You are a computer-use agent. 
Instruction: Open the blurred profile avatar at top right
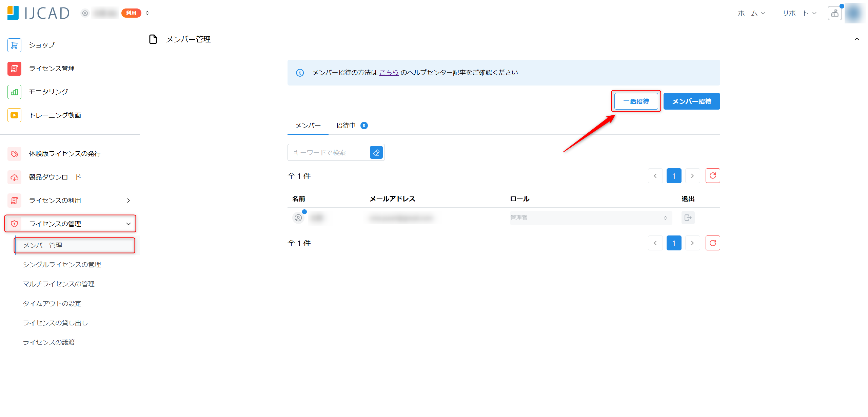(x=854, y=13)
